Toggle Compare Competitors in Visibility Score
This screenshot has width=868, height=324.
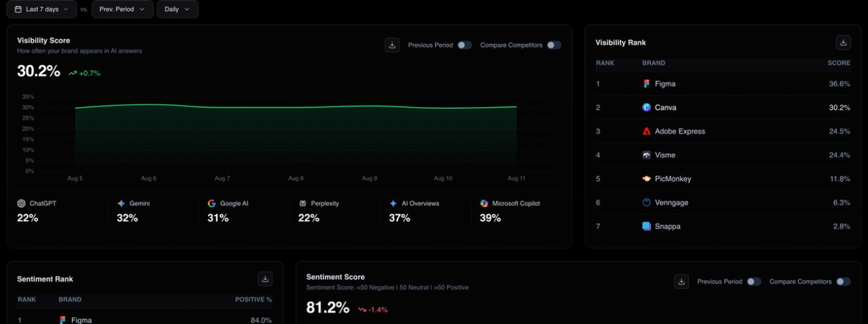[x=554, y=45]
